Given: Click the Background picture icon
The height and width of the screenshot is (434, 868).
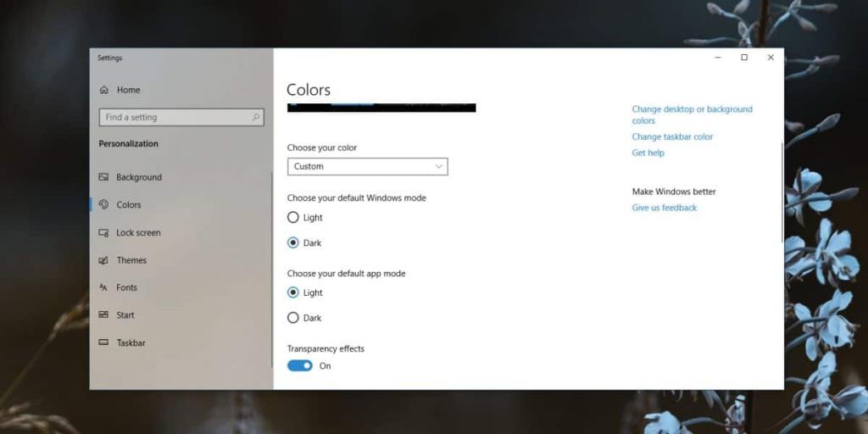Looking at the screenshot, I should (103, 177).
